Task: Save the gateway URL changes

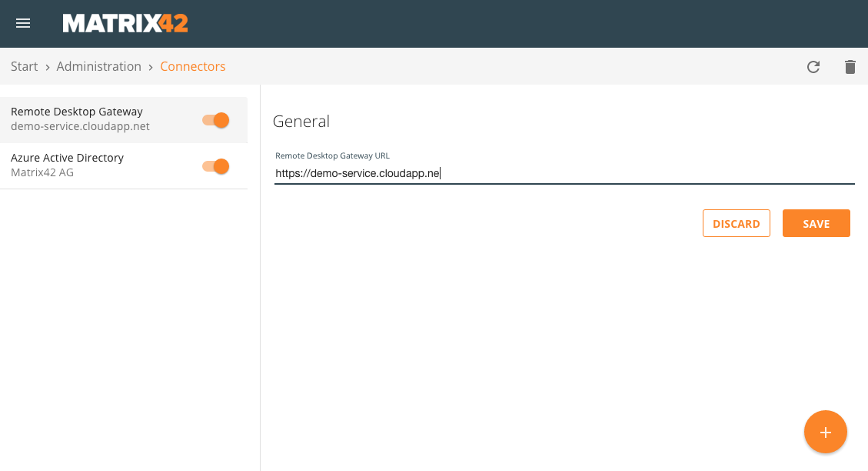Action: [816, 223]
